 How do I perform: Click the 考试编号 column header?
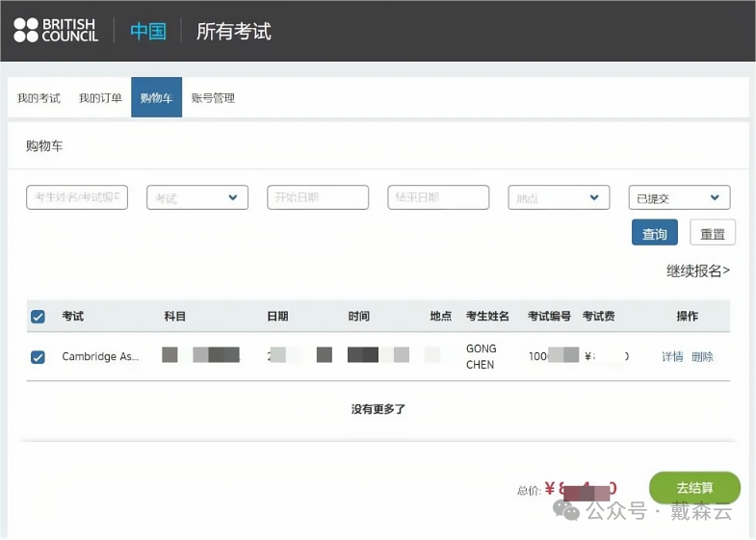coord(549,316)
